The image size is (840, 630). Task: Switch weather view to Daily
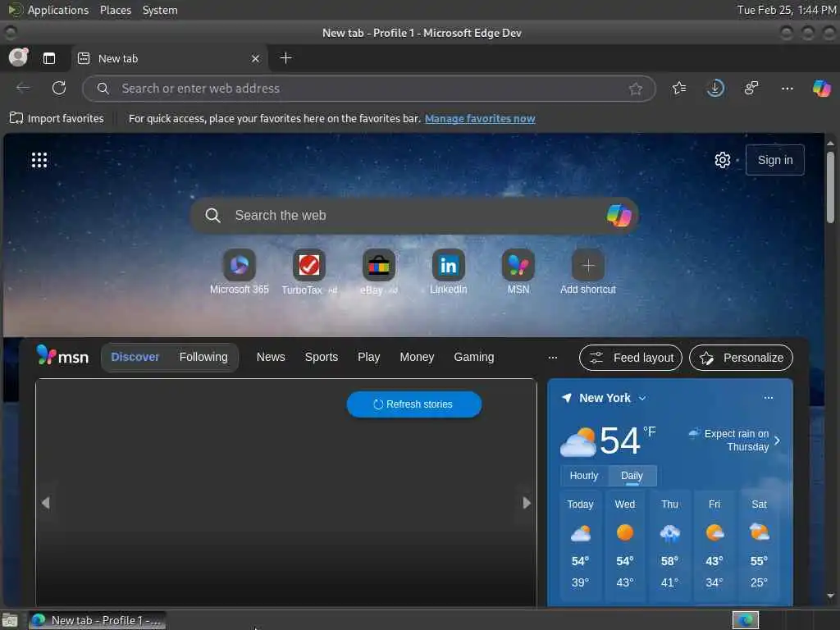click(x=632, y=476)
